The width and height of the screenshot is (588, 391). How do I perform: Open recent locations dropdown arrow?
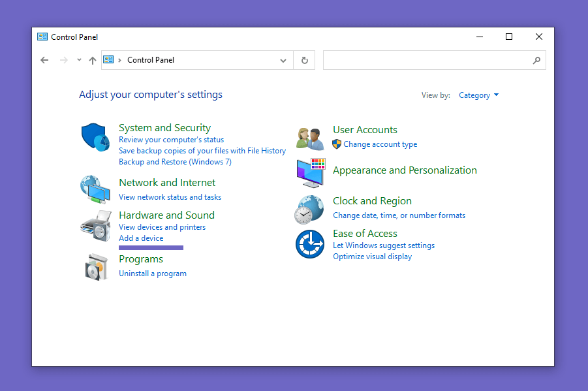coord(79,60)
